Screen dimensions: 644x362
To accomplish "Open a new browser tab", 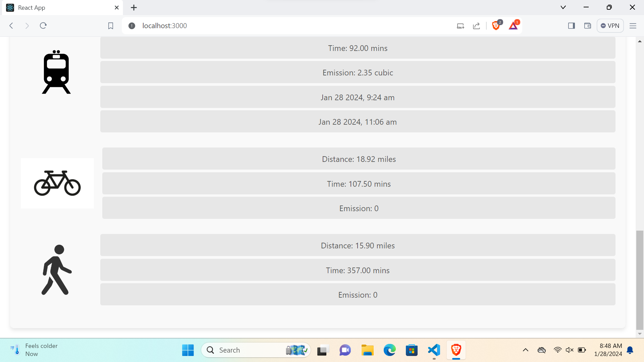I will coord(134,7).
